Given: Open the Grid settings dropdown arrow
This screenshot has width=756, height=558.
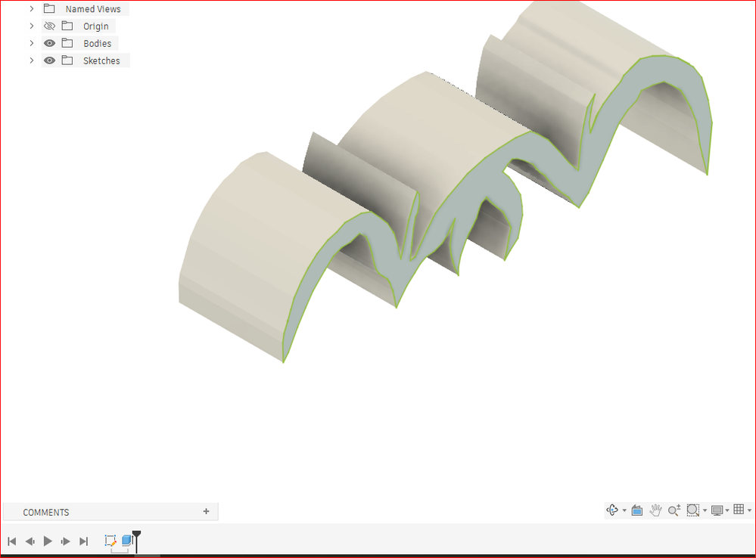Looking at the screenshot, I should click(x=749, y=510).
